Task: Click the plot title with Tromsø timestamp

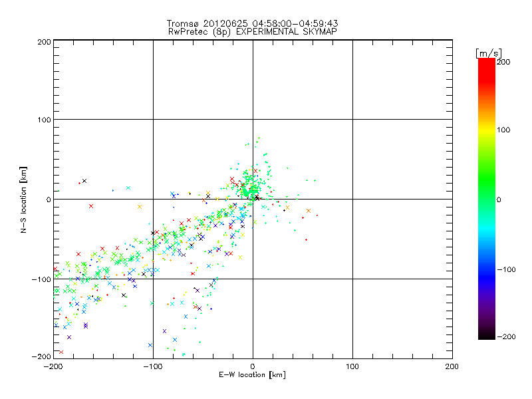Action: tap(252, 23)
